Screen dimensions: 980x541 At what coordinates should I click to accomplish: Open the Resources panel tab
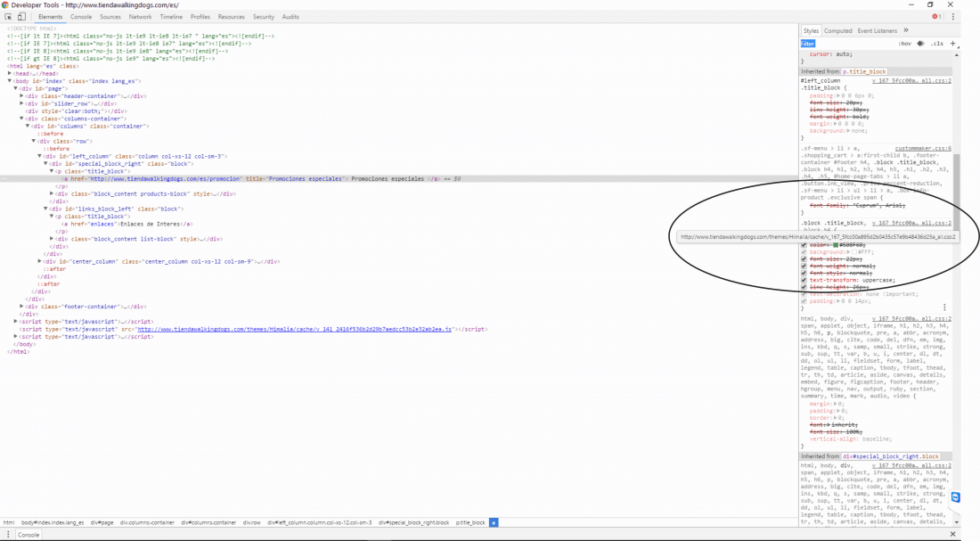(x=232, y=17)
